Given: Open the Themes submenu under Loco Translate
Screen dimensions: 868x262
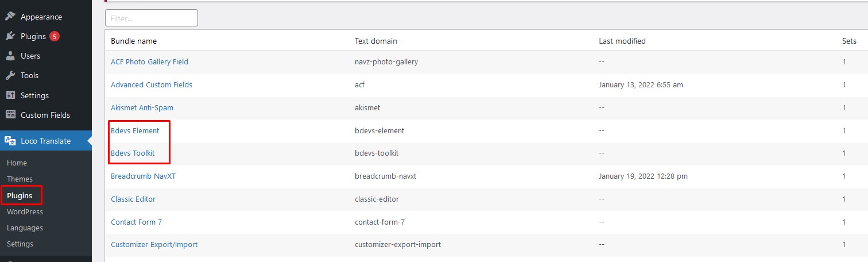Looking at the screenshot, I should point(20,179).
